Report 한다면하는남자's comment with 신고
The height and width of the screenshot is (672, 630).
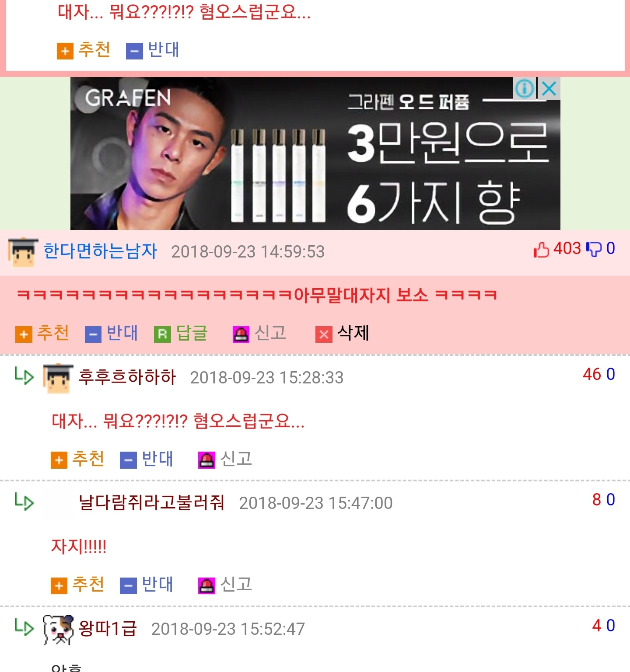click(259, 334)
